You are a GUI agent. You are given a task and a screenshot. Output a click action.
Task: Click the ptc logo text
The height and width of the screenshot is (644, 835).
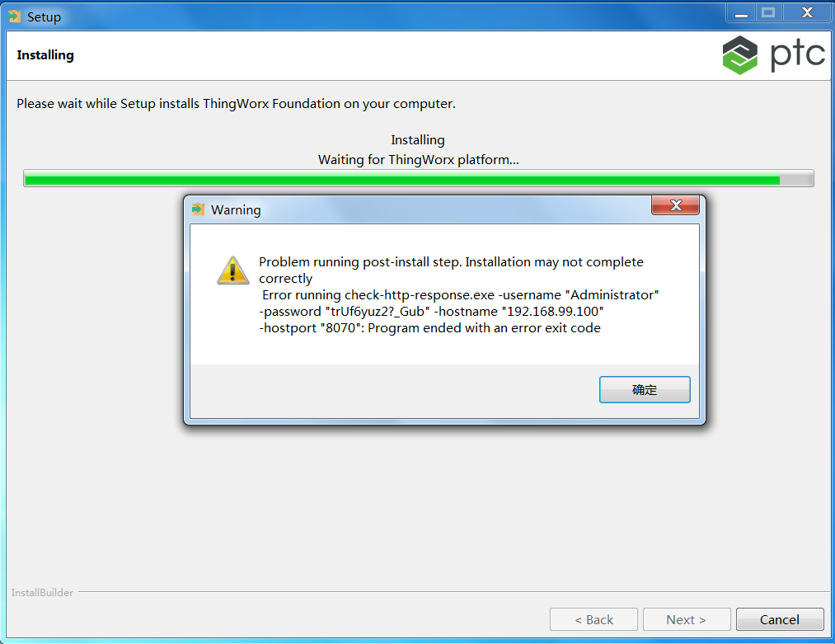pos(798,54)
